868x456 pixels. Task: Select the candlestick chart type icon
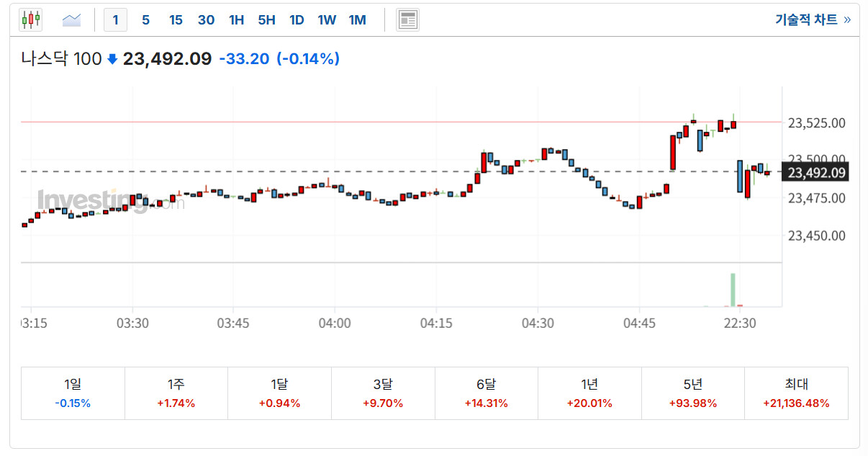click(31, 20)
